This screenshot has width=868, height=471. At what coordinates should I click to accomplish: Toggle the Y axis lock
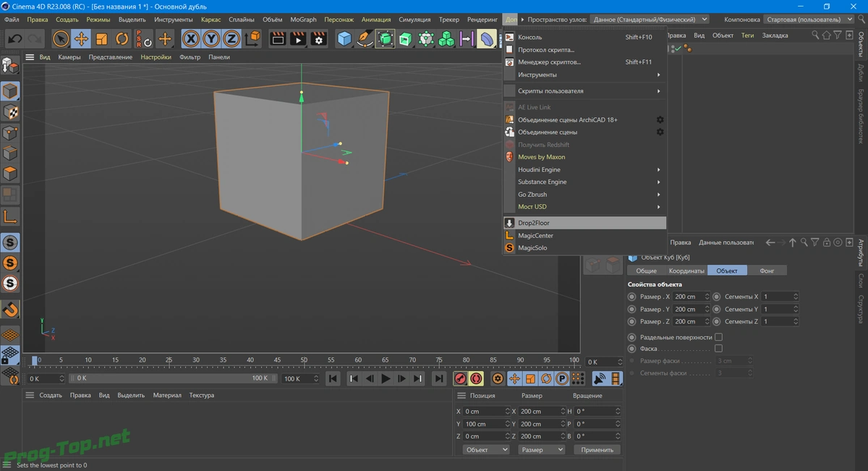point(211,38)
